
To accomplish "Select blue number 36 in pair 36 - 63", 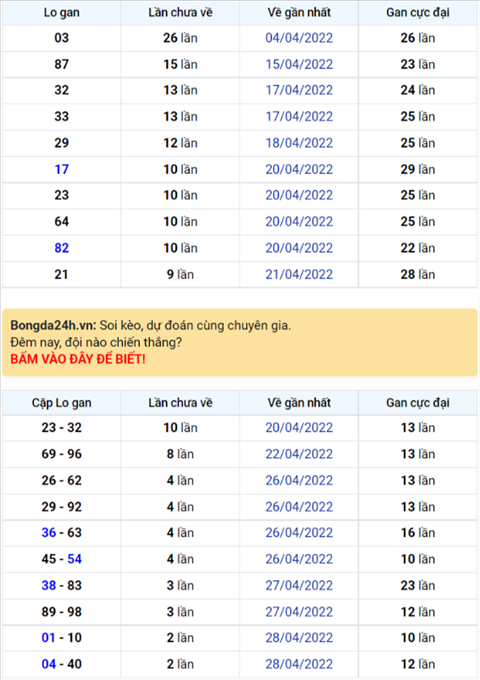I will point(49,533).
